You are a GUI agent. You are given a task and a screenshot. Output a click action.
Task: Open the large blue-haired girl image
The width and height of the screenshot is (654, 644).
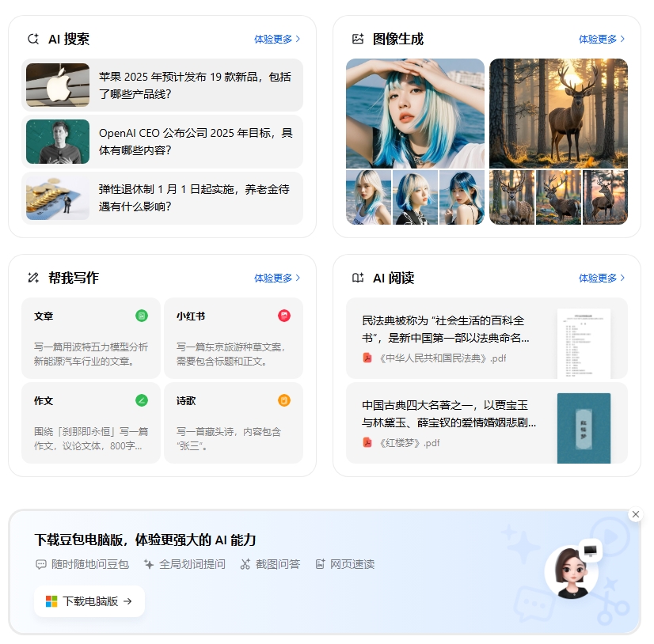pyautogui.click(x=415, y=113)
